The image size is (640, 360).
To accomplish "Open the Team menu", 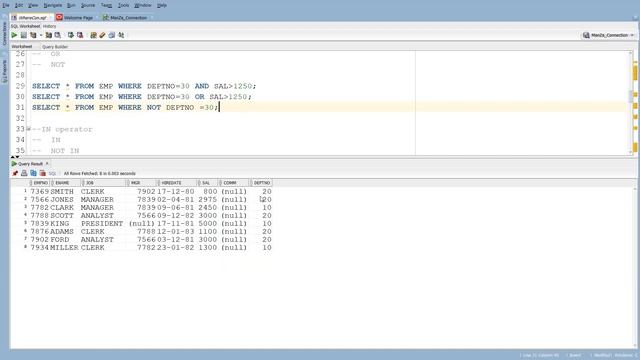I will [106, 5].
